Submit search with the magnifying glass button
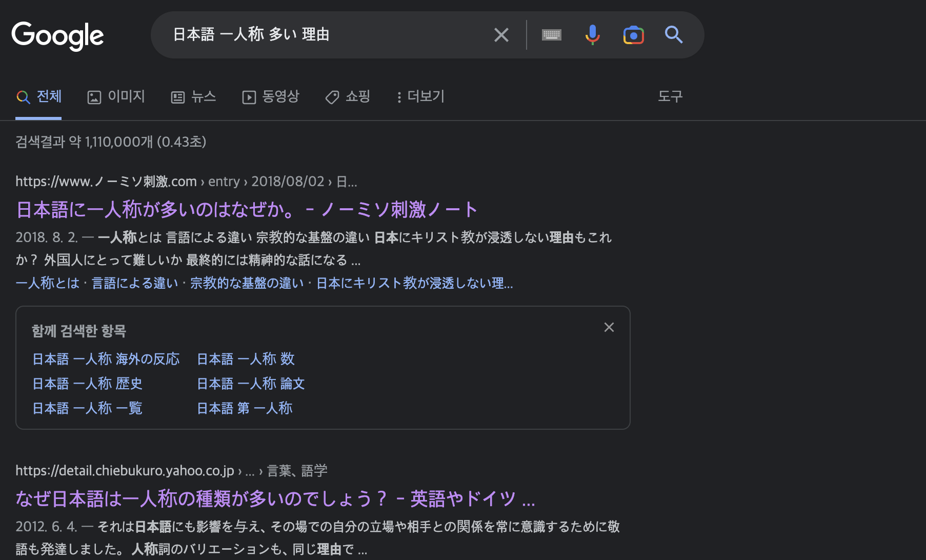The width and height of the screenshot is (926, 560). click(674, 35)
